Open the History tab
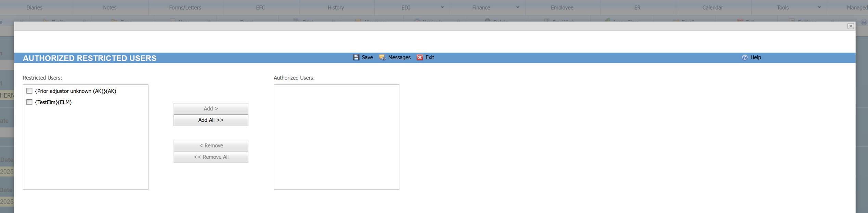Screen dimensions: 868x213 tap(336, 8)
